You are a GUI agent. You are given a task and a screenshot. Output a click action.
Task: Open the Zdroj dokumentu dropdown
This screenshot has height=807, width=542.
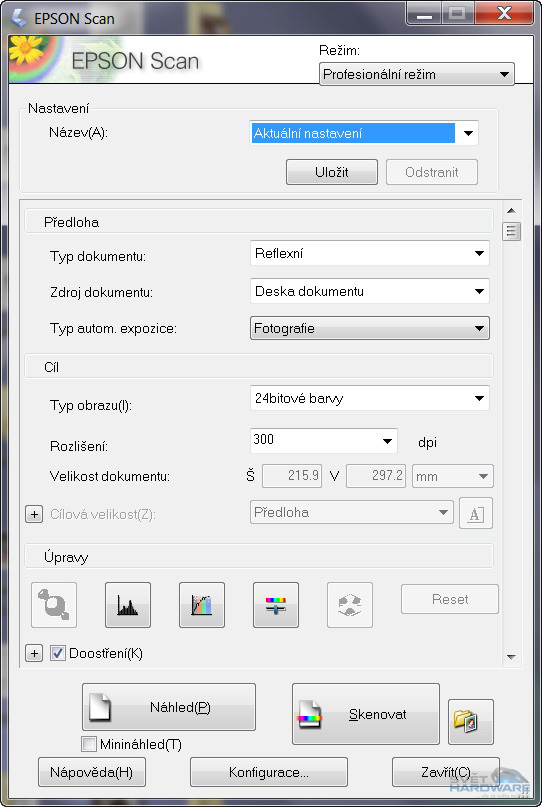(x=370, y=291)
